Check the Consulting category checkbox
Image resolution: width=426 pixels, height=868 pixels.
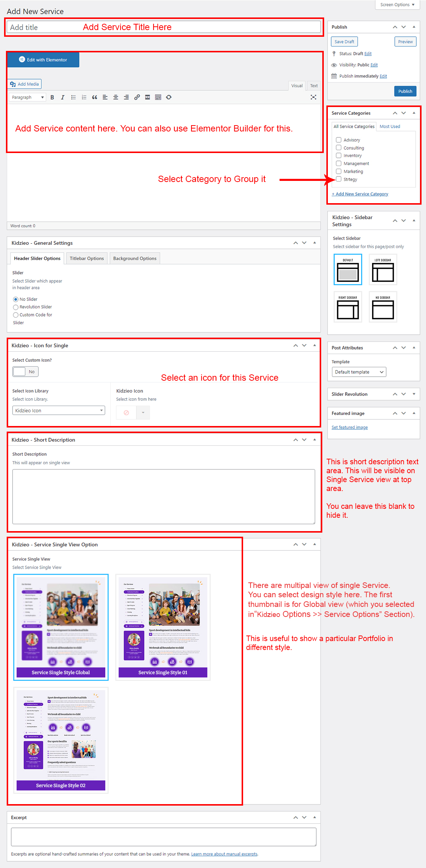(x=339, y=148)
